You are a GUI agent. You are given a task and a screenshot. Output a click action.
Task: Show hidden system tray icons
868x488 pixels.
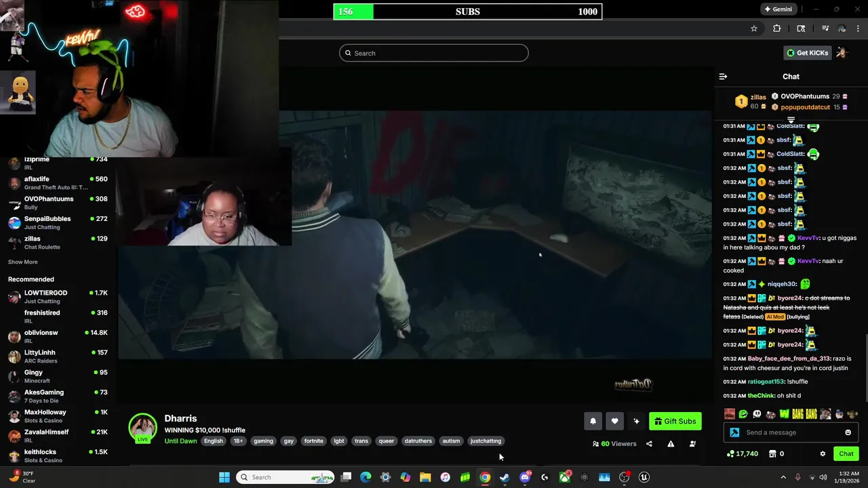click(x=783, y=477)
